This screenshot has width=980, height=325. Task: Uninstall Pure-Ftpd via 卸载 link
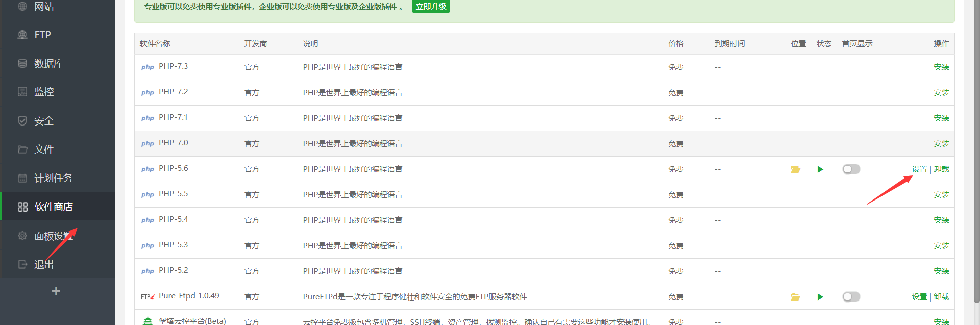[x=942, y=297]
